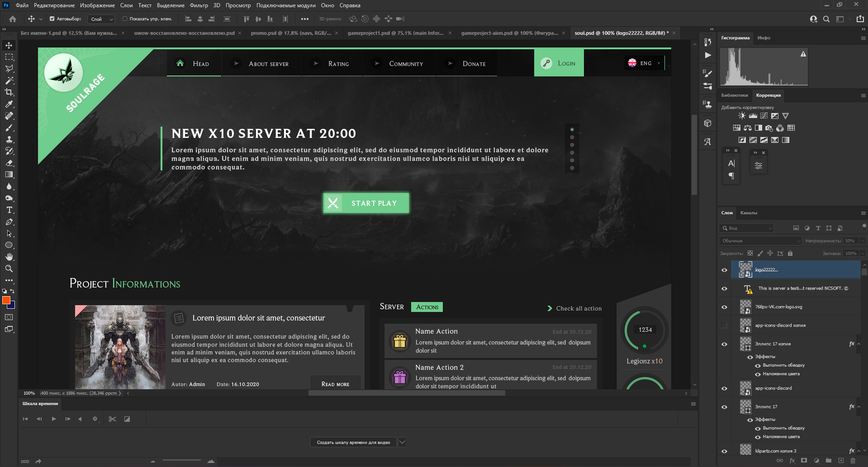The height and width of the screenshot is (467, 868).
Task: Click Создать шкалу времени для видео button
Action: point(353,442)
